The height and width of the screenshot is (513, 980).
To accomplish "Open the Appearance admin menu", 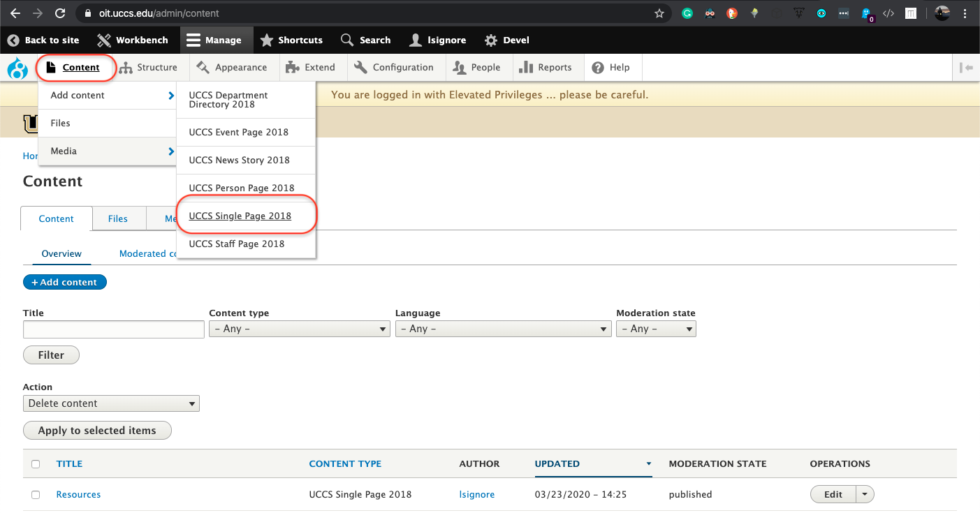I will 233,68.
